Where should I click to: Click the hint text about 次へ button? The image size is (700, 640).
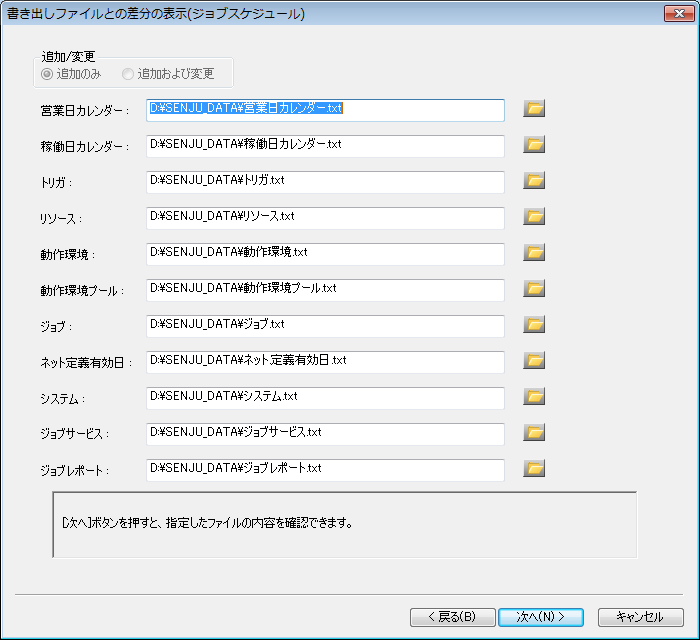(x=207, y=523)
